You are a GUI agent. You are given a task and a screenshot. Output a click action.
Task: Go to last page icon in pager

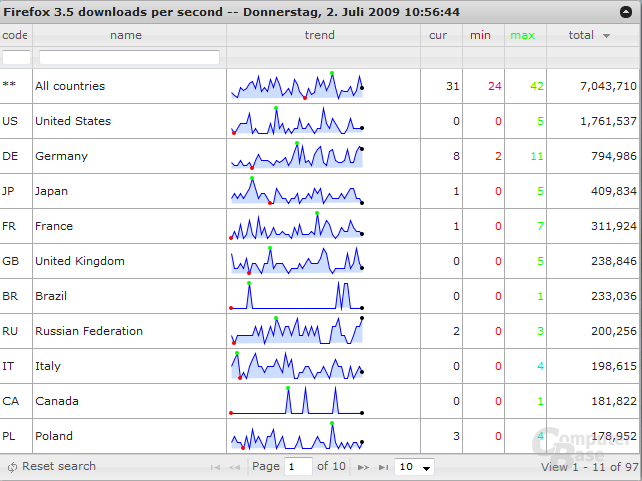coord(384,467)
